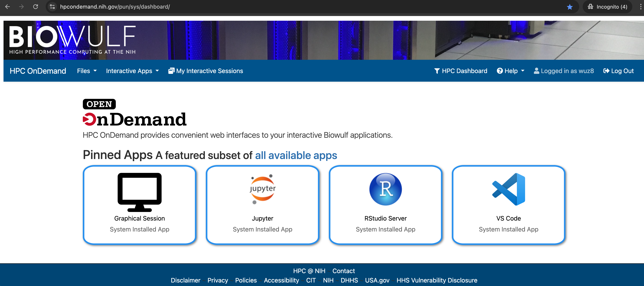The width and height of the screenshot is (644, 286).
Task: Open My Interactive Sessions
Action: pos(205,71)
